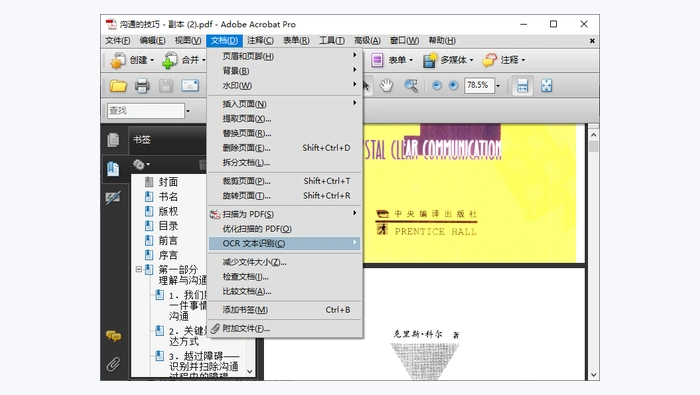700x395 pixels.
Task: Choose 提取页面(X)... menu item
Action: tap(284, 119)
